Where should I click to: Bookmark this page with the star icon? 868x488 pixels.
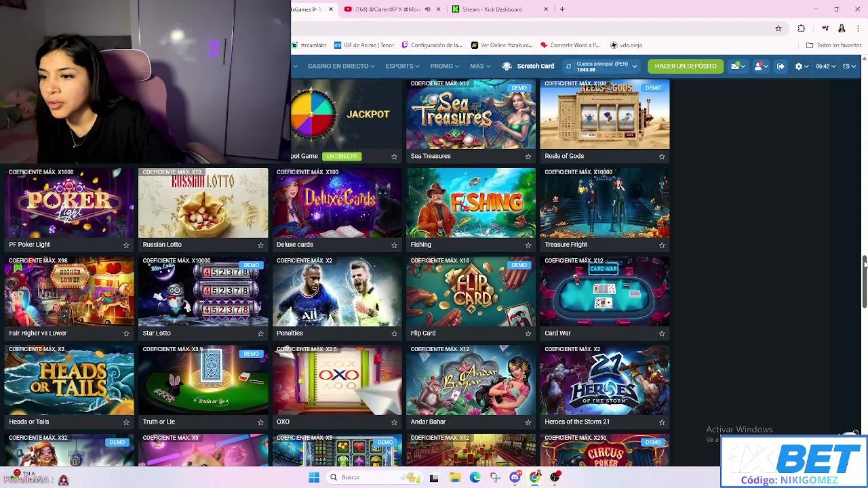coord(778,28)
